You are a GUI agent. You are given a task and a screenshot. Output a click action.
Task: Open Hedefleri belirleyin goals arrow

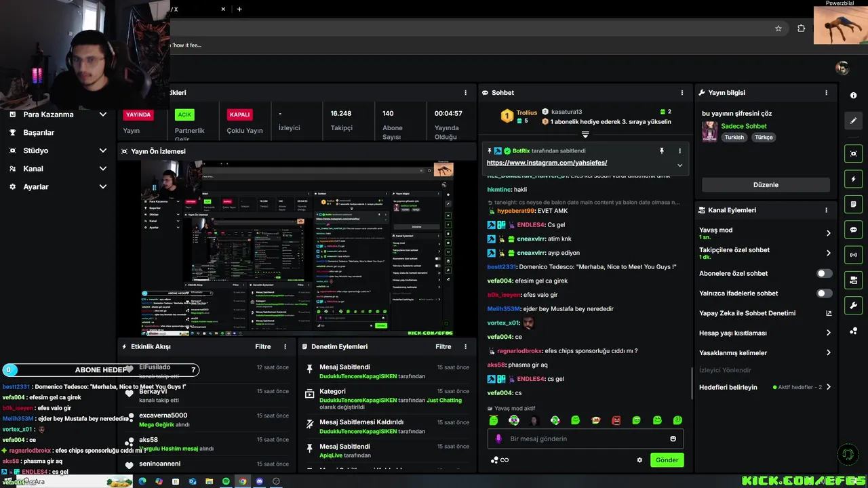click(x=828, y=387)
